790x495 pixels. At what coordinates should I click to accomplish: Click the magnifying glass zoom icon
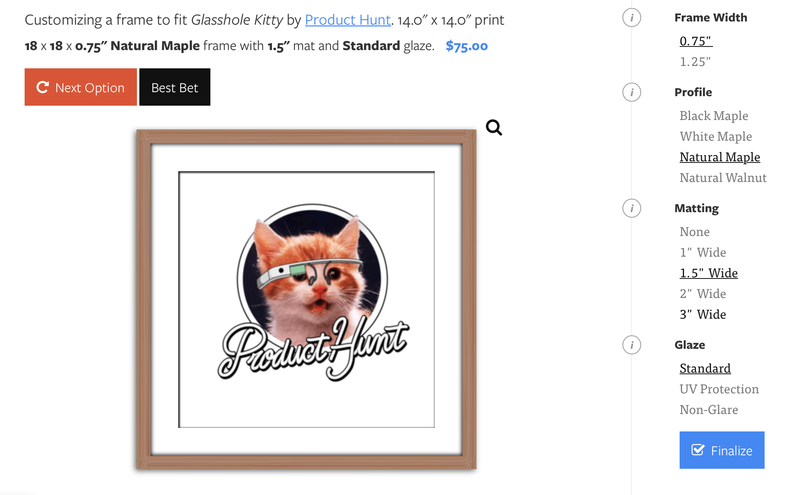(x=494, y=128)
